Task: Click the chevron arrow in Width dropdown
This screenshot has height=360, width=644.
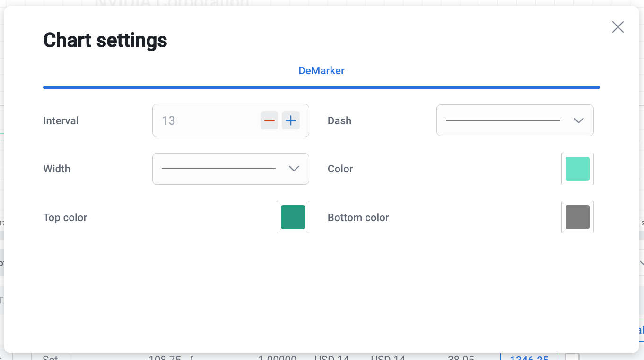Action: click(x=294, y=169)
